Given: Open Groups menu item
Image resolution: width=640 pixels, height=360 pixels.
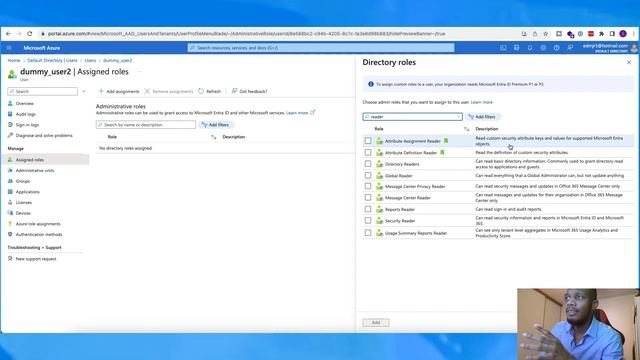Looking at the screenshot, I should click(22, 181).
